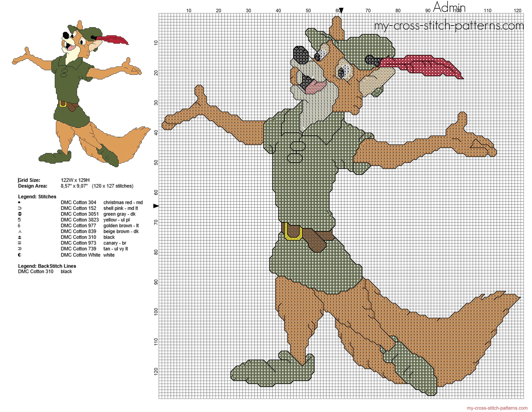Click the DMC Cotton 977 golden brown symbol
The width and height of the screenshot is (532, 412).
click(x=19, y=226)
